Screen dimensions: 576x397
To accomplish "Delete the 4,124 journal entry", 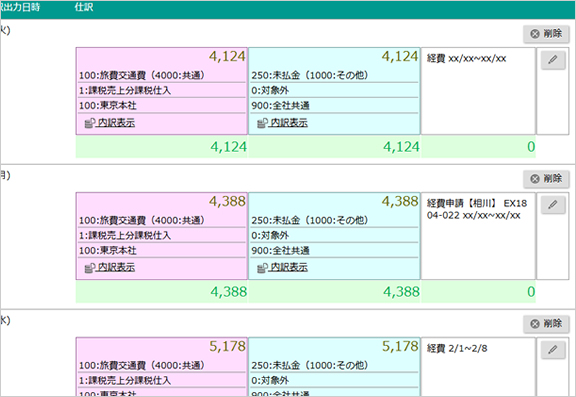I will point(546,34).
